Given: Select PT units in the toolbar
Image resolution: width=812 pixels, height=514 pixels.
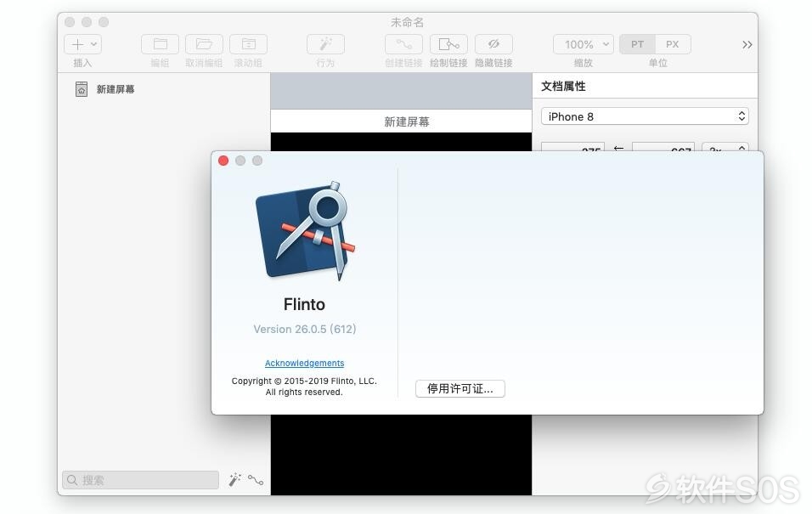Looking at the screenshot, I should pos(638,44).
